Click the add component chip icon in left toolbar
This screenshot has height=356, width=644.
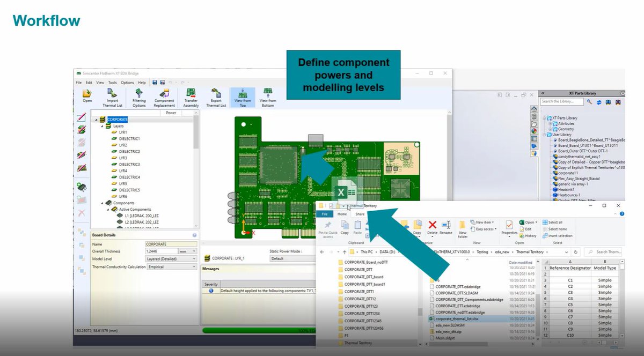82,187
